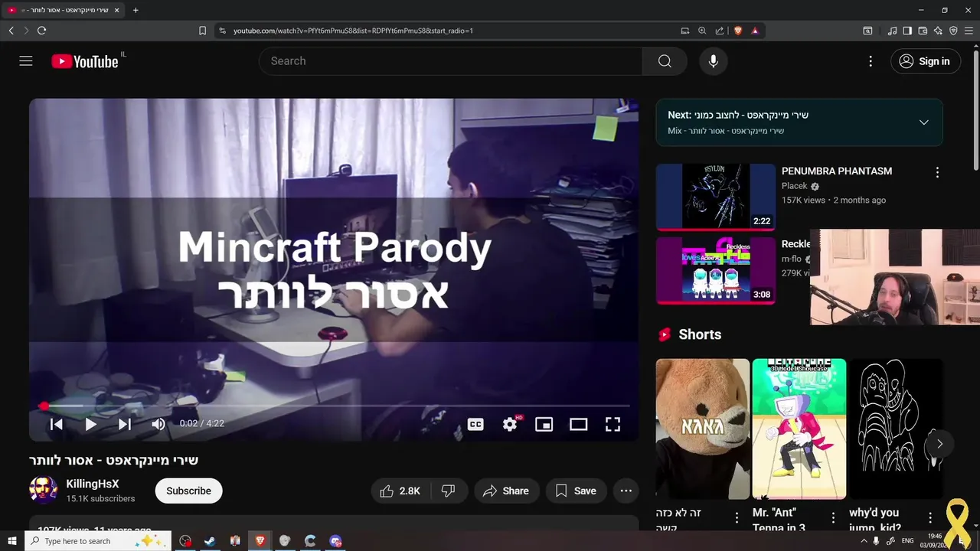
Task: Open the teddy bear Short
Action: click(x=703, y=429)
